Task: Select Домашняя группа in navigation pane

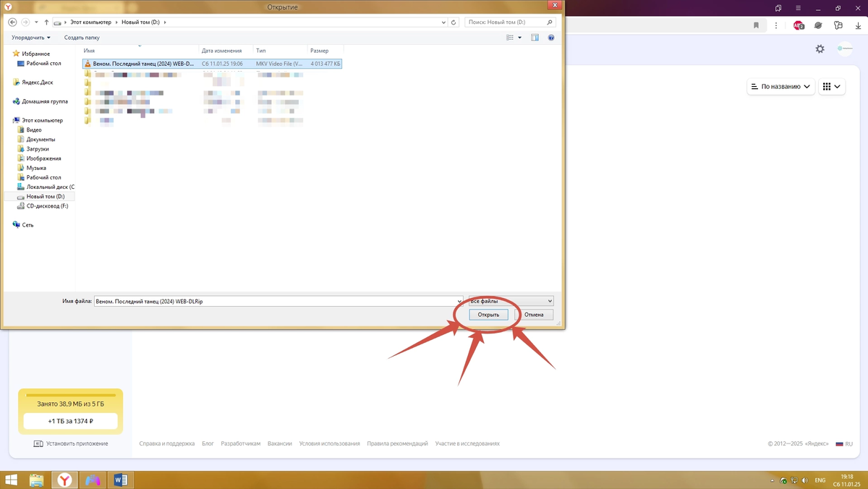Action: [x=44, y=101]
